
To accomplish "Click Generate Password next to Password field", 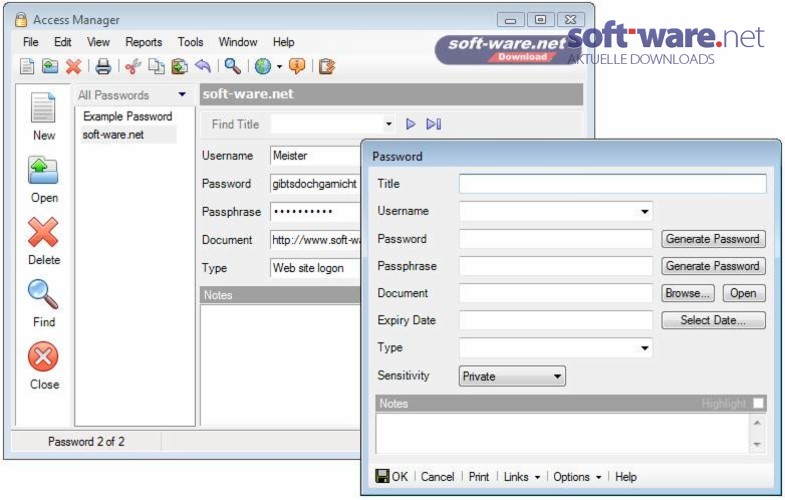I will [713, 239].
